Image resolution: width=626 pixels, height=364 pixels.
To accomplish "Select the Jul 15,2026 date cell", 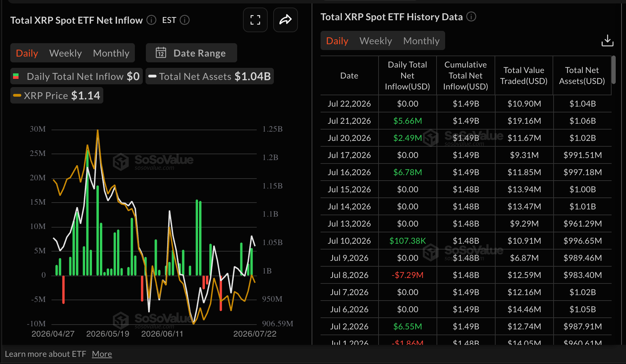I will [349, 189].
